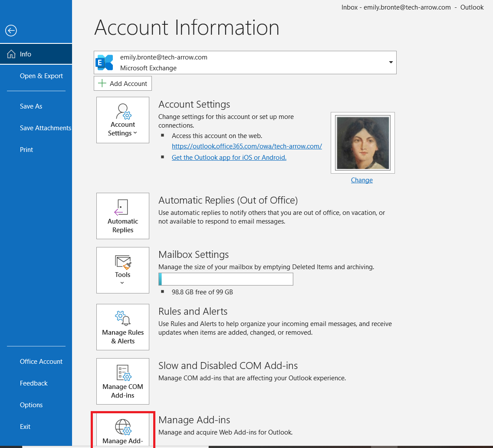Expand the account selection dropdown arrow
Viewport: 493px width, 448px height.
391,63
